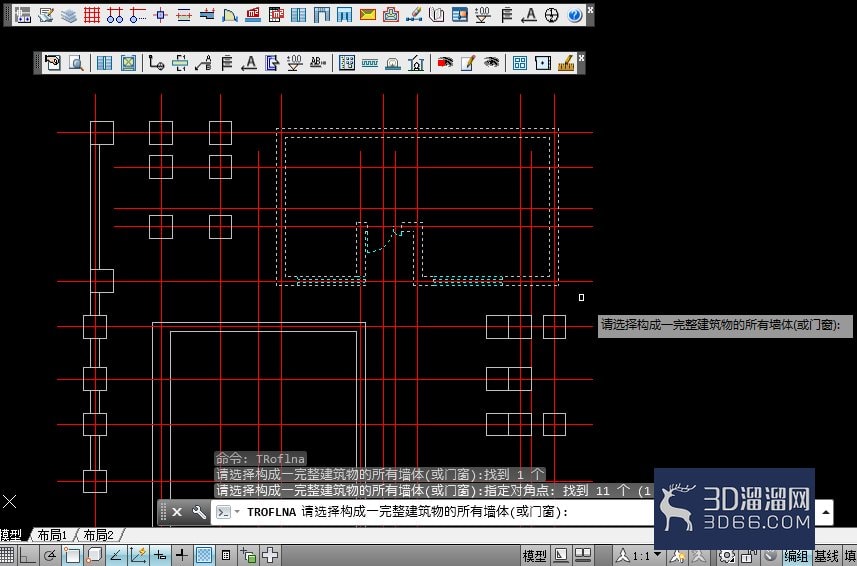Click the ruler measuring icon in second toolbar

566,63
